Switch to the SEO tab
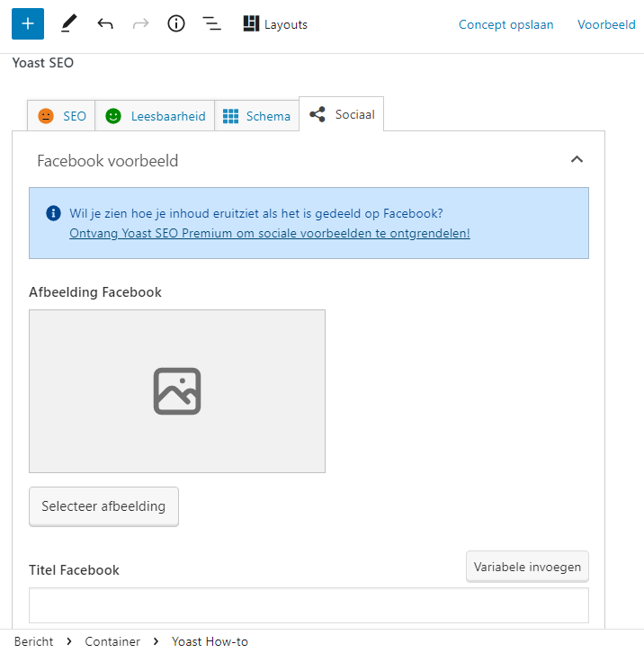Screen dimensions: 644x653 (61, 116)
